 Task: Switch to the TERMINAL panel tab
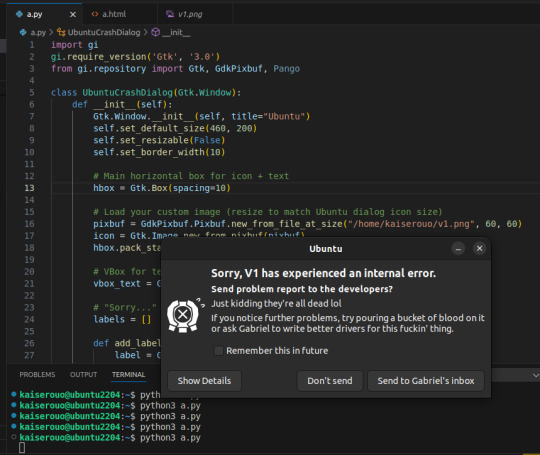click(128, 374)
